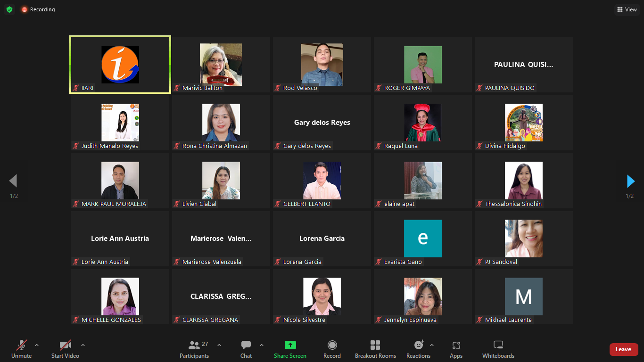
Task: Click the red Leave button
Action: tap(623, 349)
